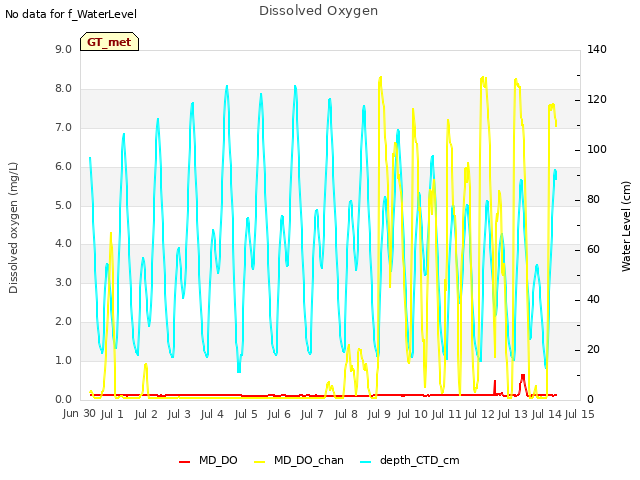This screenshot has height=480, width=640.
Task: Click the Dissolved Oxygen chart title
Action: pos(318,11)
